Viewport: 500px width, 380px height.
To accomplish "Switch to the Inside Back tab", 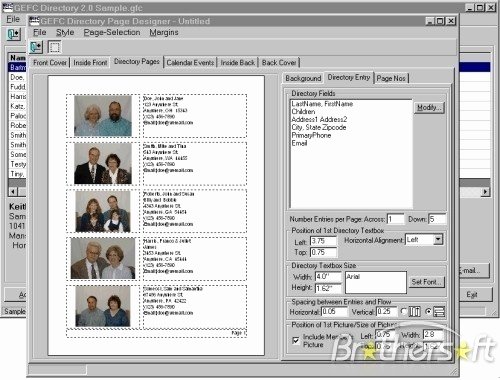I will tap(238, 62).
